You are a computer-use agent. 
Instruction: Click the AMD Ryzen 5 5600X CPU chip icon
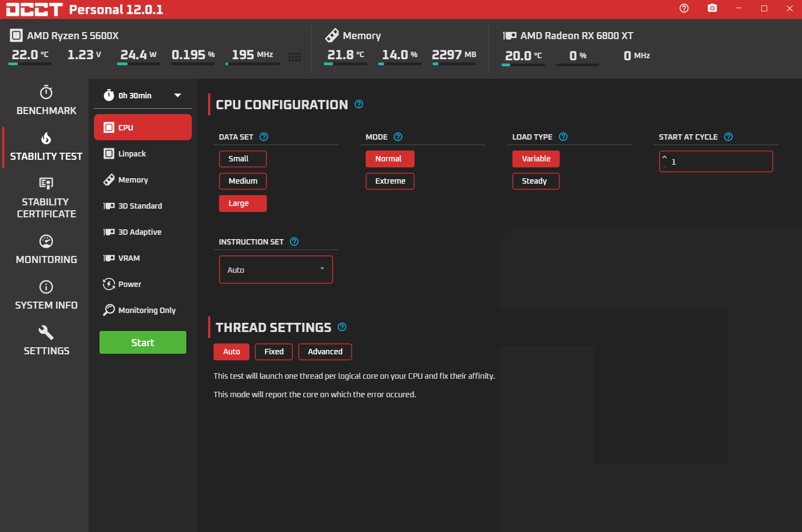tap(16, 36)
